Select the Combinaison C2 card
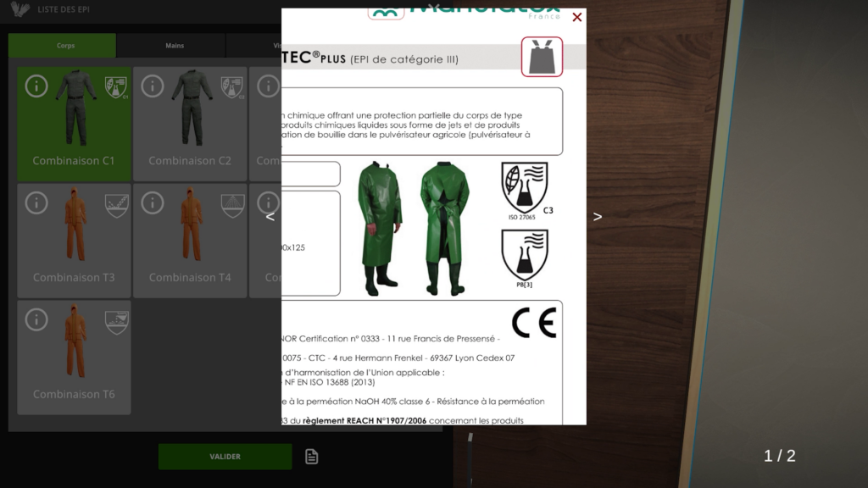 click(190, 124)
